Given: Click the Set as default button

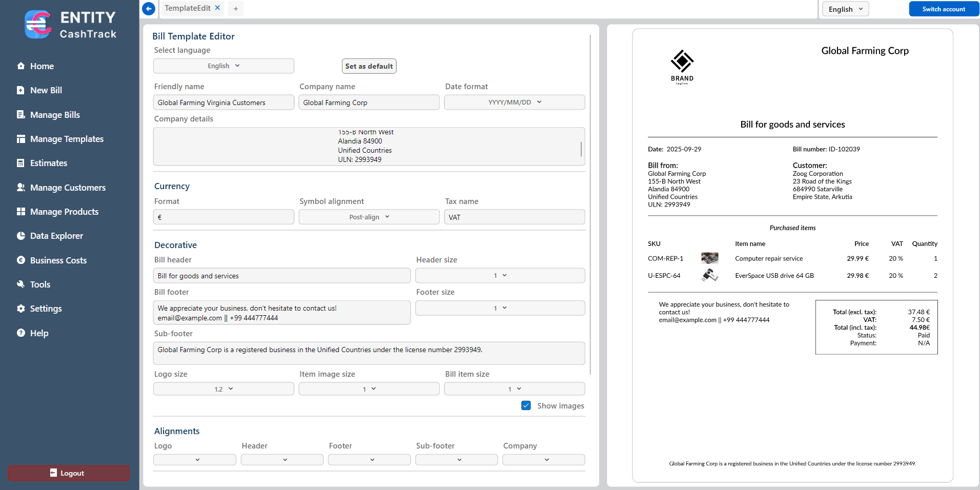Looking at the screenshot, I should pyautogui.click(x=369, y=66).
